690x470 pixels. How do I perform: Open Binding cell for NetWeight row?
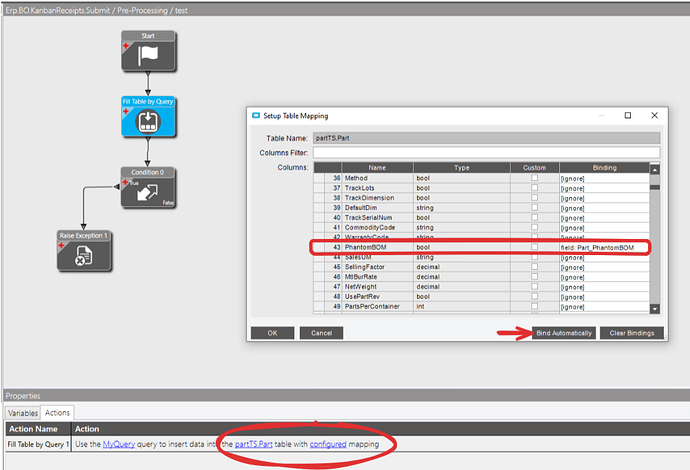604,287
